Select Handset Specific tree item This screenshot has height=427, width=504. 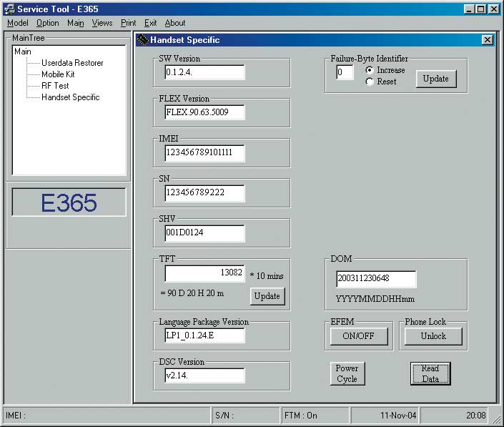(x=71, y=97)
